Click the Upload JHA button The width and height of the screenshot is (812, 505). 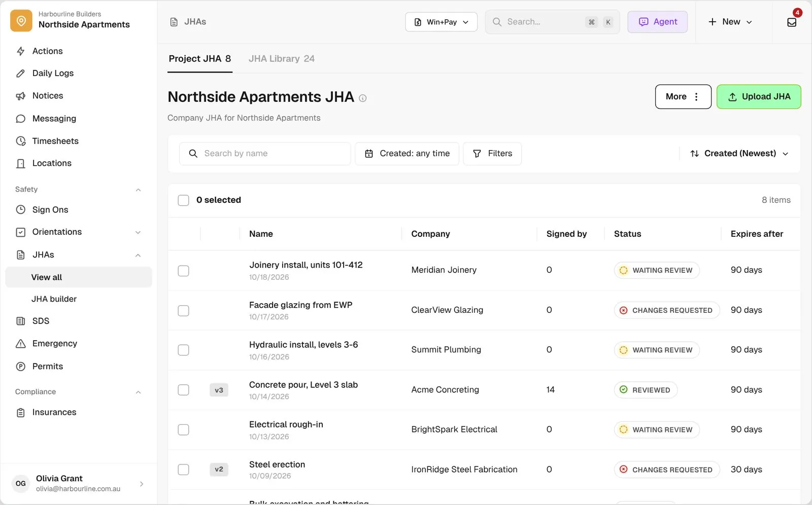click(759, 97)
